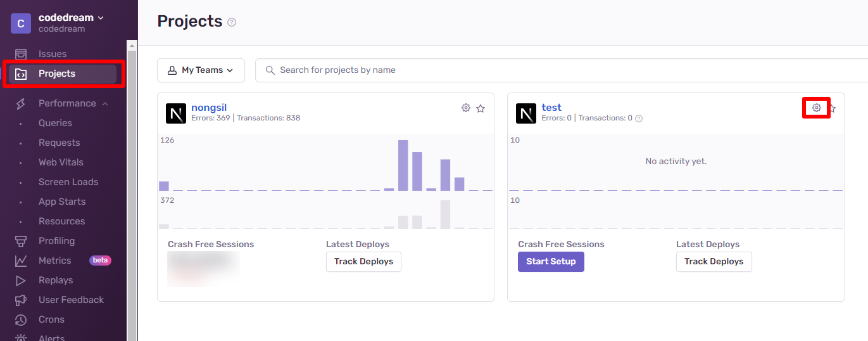Click the Replays play icon
The width and height of the screenshot is (868, 341).
click(x=21, y=280)
